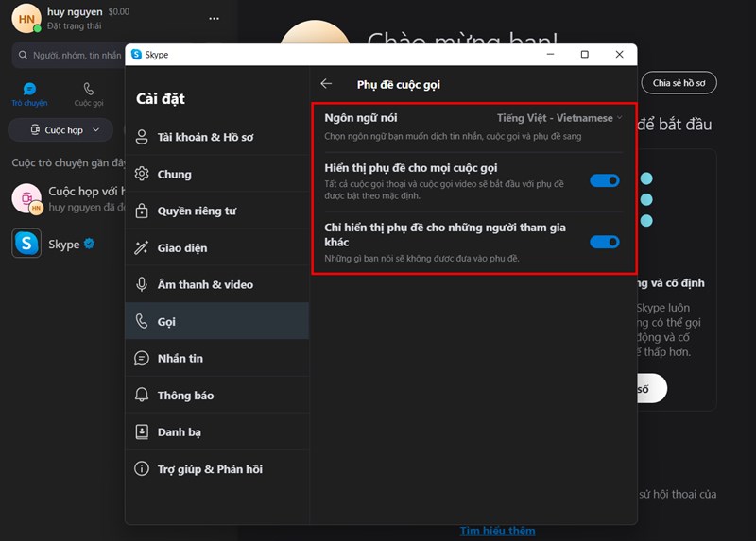Maximize the Skype settings window
This screenshot has height=541, width=756.
[x=585, y=55]
